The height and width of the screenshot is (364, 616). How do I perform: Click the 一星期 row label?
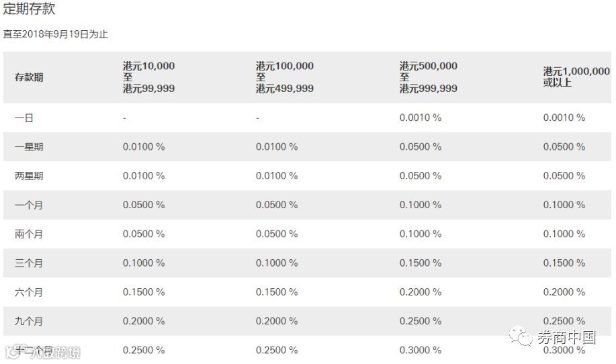[x=29, y=146]
